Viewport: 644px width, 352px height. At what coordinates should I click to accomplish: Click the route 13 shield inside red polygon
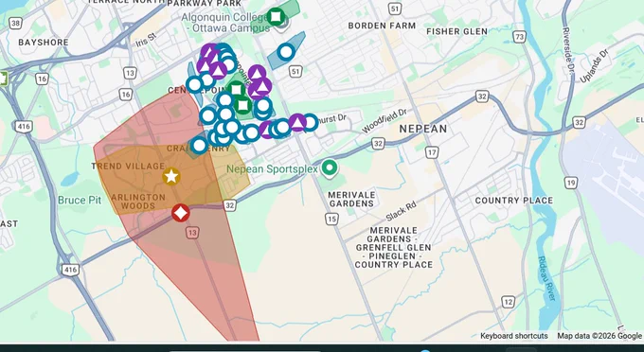[x=192, y=233]
